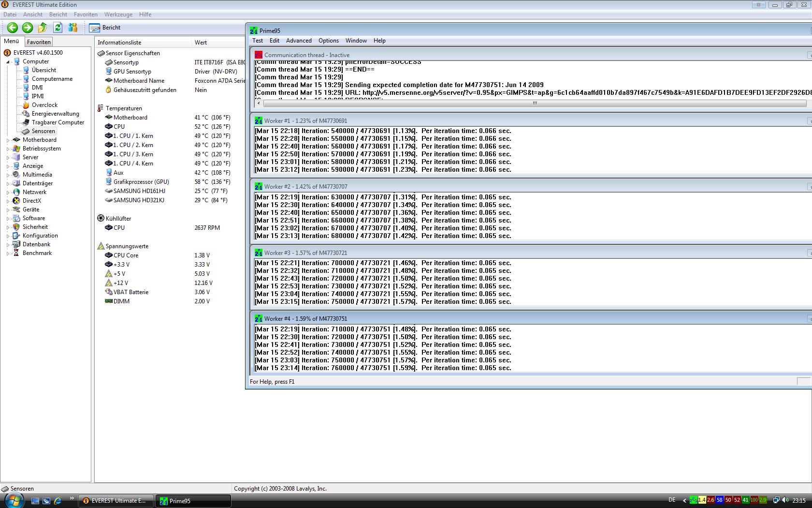
Task: Click the Communication thread window icon
Action: pos(259,55)
